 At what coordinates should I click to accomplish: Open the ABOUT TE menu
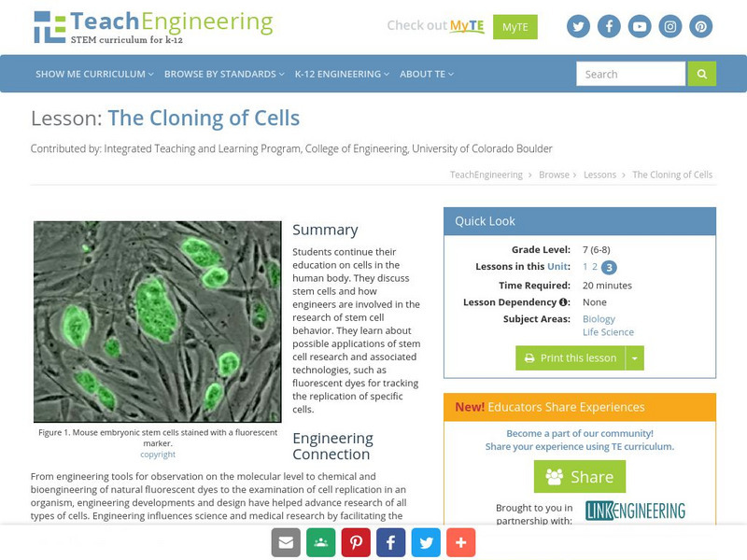[x=427, y=73]
